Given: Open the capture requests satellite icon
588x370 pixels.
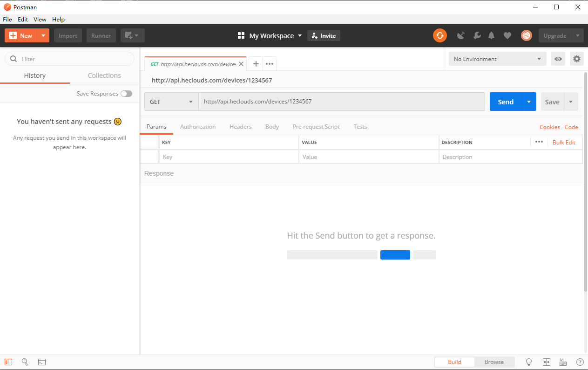Looking at the screenshot, I should [461, 35].
